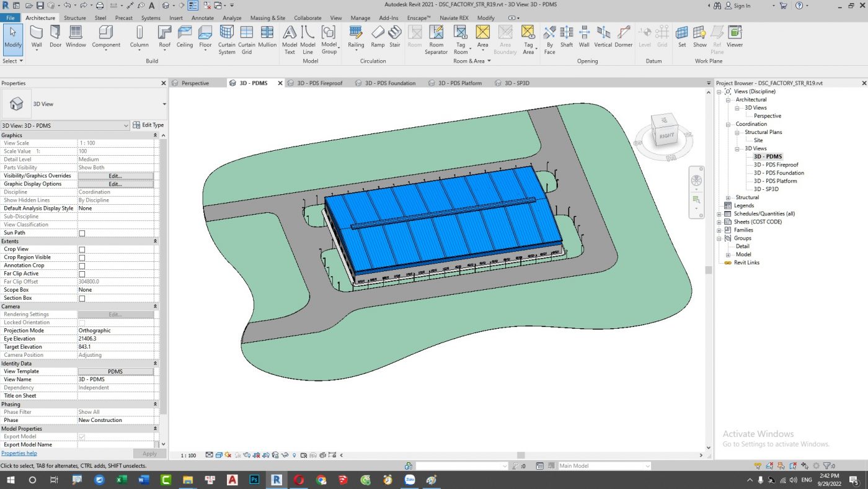Switch to the 3D - PDS Foundation view tab
Image resolution: width=868 pixels, height=489 pixels.
pyautogui.click(x=389, y=83)
